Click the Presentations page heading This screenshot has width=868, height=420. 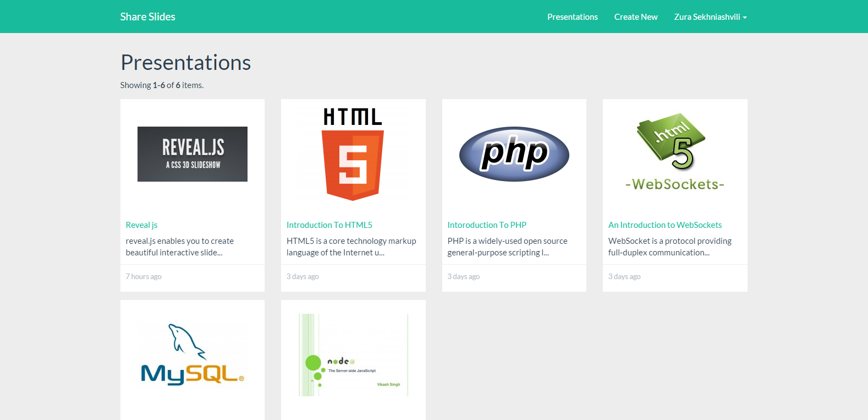[186, 62]
